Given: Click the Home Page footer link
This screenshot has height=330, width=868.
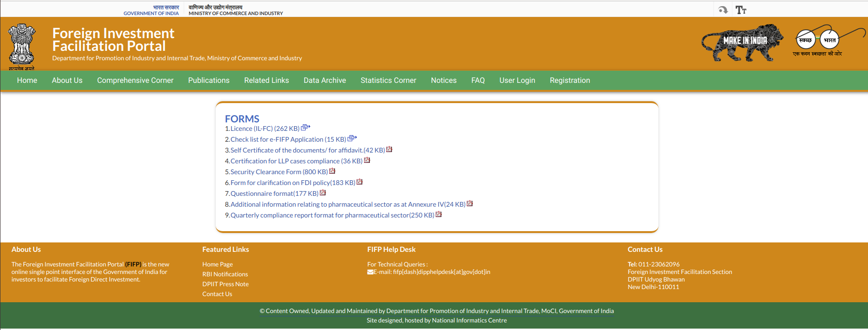Looking at the screenshot, I should [x=218, y=264].
